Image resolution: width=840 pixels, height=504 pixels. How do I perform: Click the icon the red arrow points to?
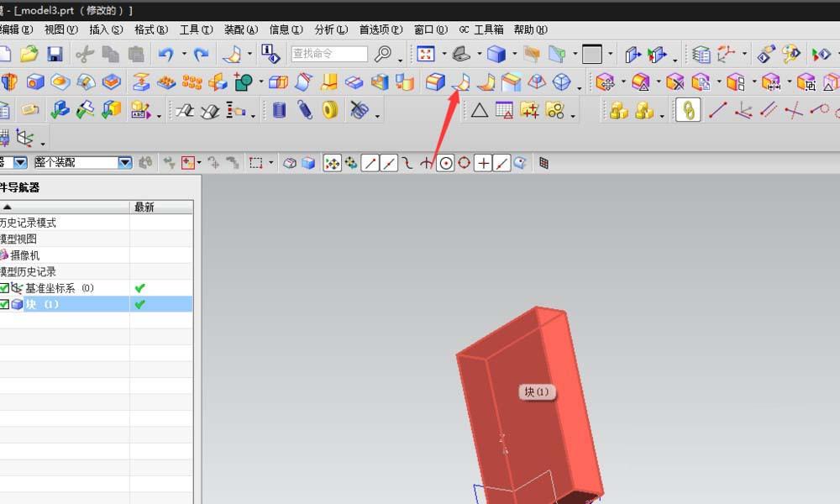click(461, 82)
